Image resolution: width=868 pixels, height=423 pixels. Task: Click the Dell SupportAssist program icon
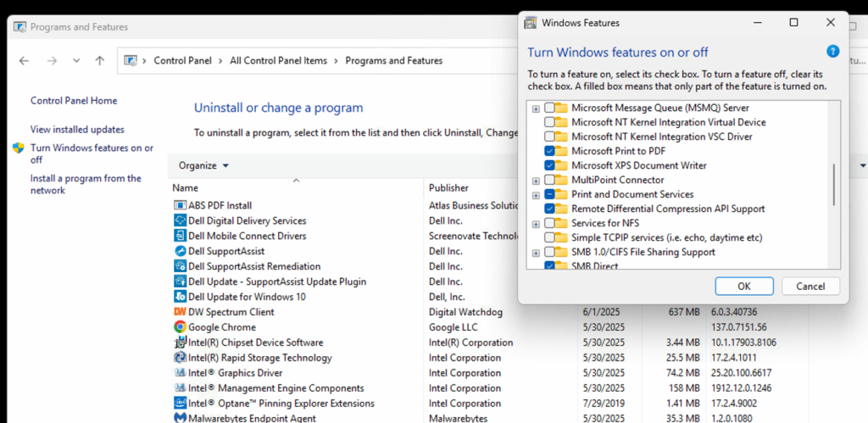tap(180, 251)
